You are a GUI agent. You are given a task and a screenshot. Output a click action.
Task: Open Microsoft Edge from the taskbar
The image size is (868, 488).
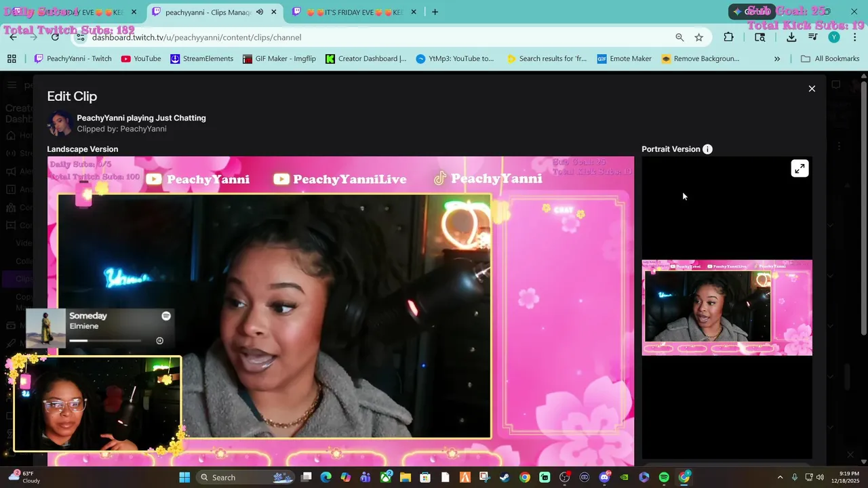coord(326,477)
